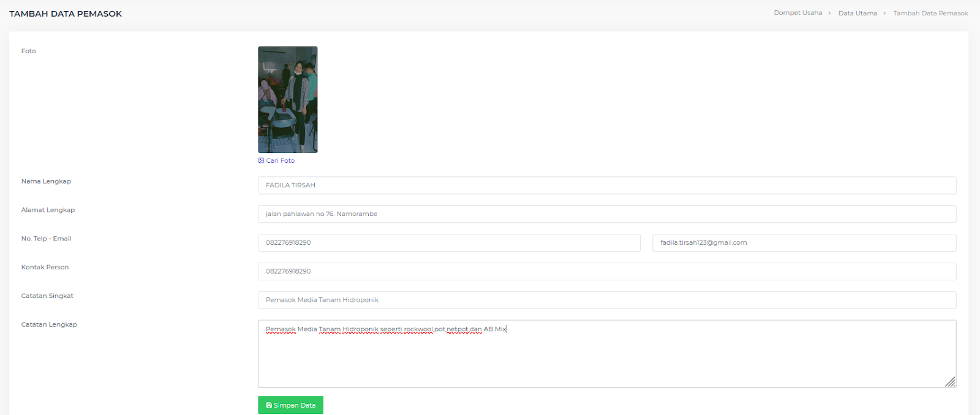980x415 pixels.
Task: Click the email field containing fadila.tirsah123@gmail.com
Action: point(804,243)
